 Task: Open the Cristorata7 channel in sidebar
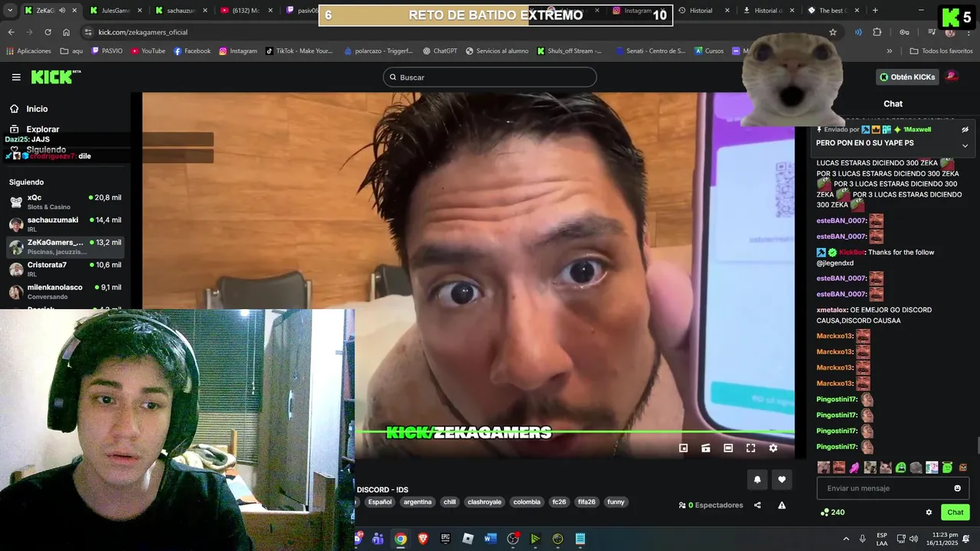[x=65, y=269]
